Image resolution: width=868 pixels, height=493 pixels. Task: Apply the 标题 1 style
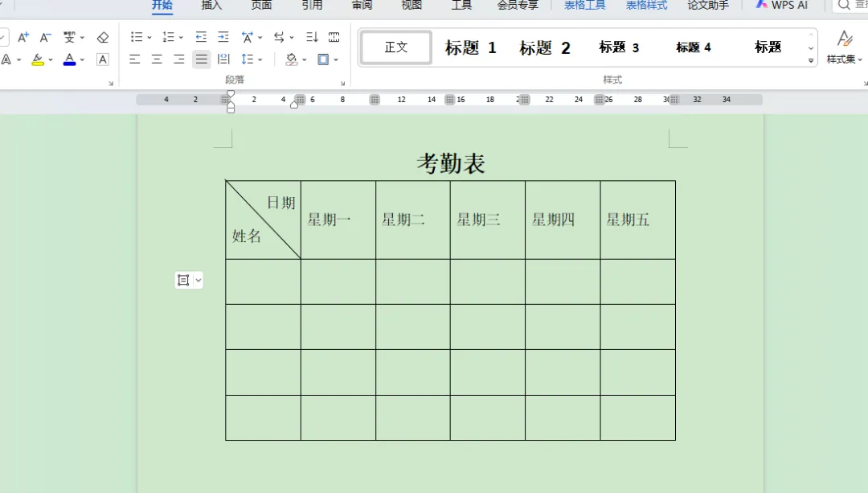coord(470,47)
